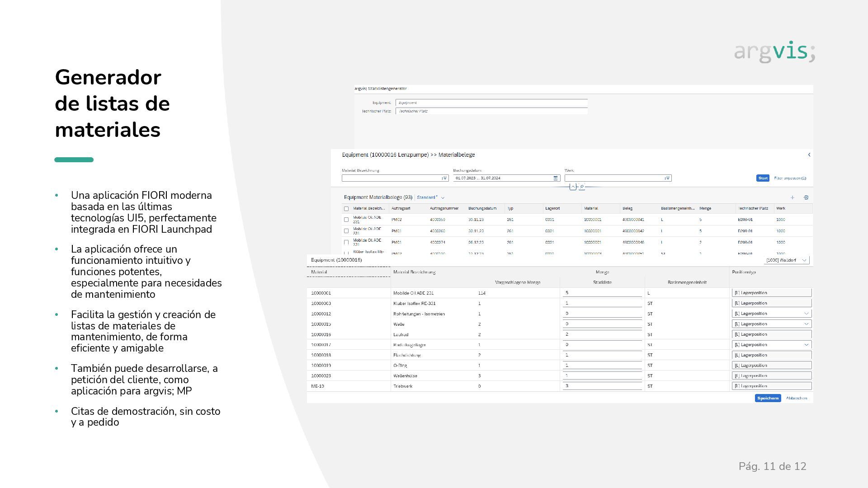Viewport: 868px width, 488px height.
Task: Click Lagerposition field for Triebwerk row
Action: pyautogui.click(x=772, y=386)
